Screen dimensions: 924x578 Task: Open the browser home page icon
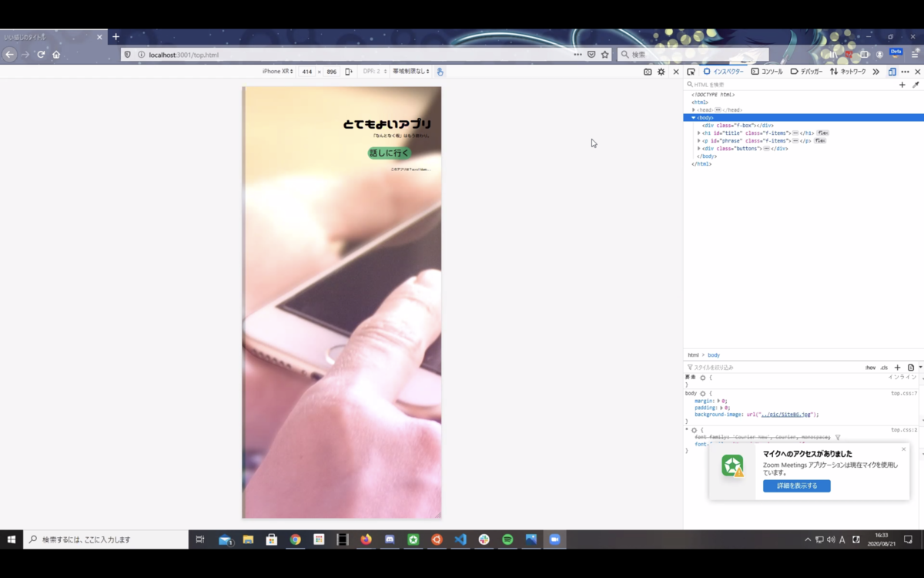click(56, 55)
